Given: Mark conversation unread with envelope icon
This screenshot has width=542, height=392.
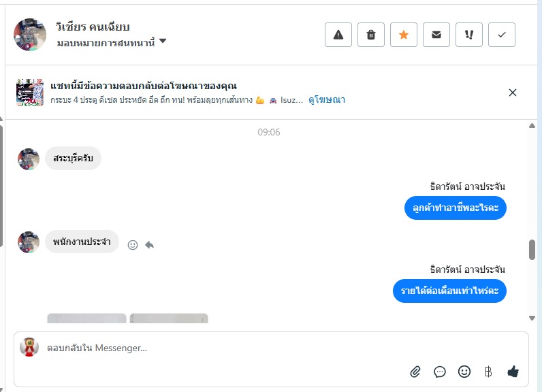Looking at the screenshot, I should point(436,35).
